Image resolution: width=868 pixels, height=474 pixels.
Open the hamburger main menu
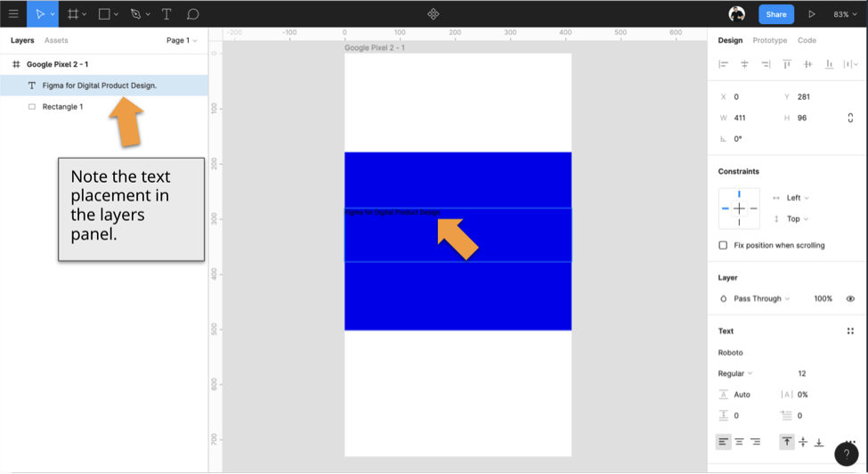[13, 14]
